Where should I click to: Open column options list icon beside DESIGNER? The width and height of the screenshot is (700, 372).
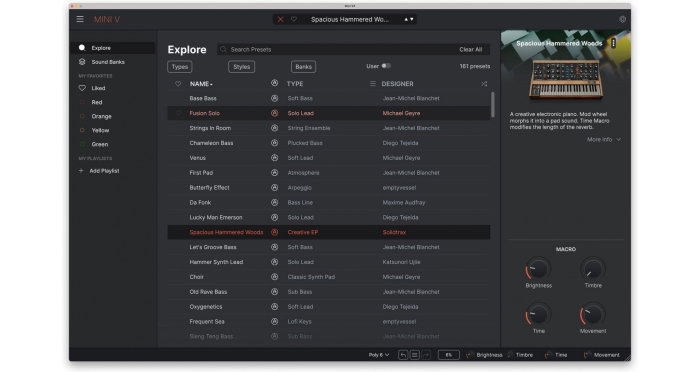click(372, 84)
